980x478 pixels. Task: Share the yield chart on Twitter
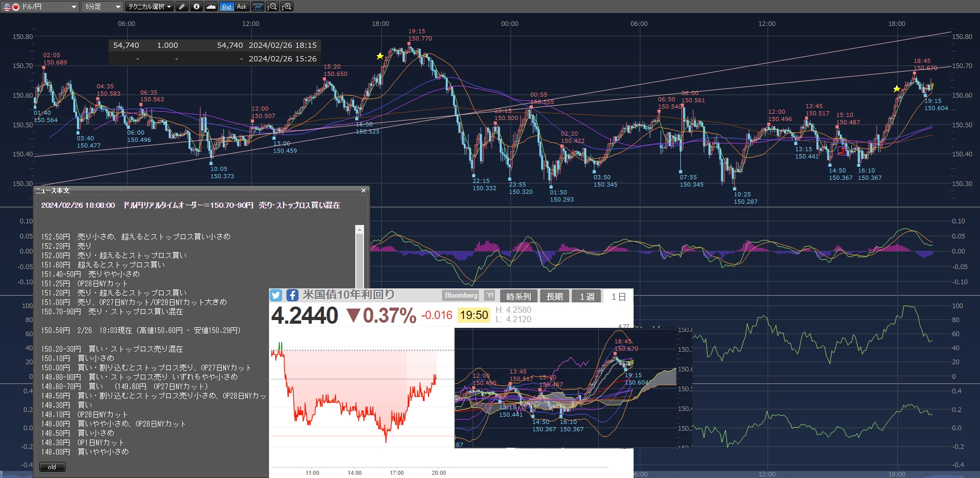tap(276, 296)
